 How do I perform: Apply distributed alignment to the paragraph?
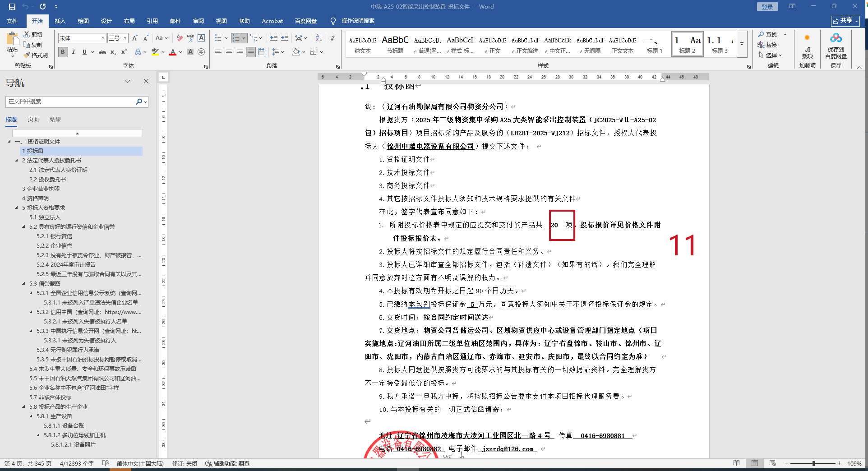click(262, 52)
